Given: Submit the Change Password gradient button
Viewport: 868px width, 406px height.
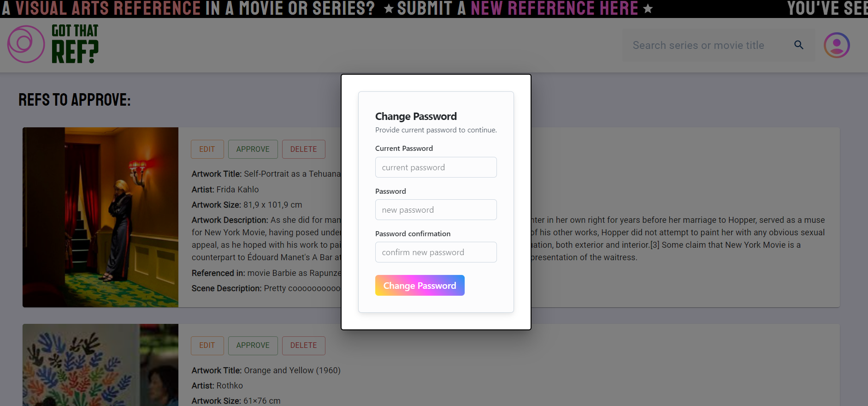Looking at the screenshot, I should tap(419, 286).
